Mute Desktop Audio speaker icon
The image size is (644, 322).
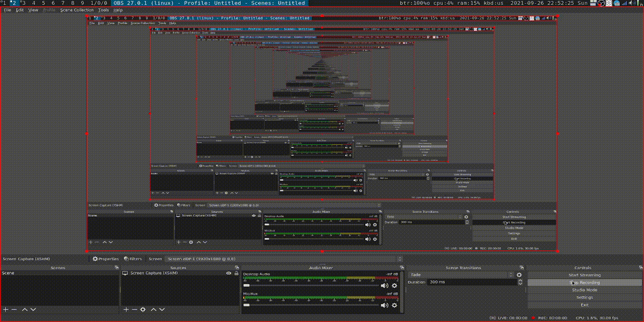point(385,286)
